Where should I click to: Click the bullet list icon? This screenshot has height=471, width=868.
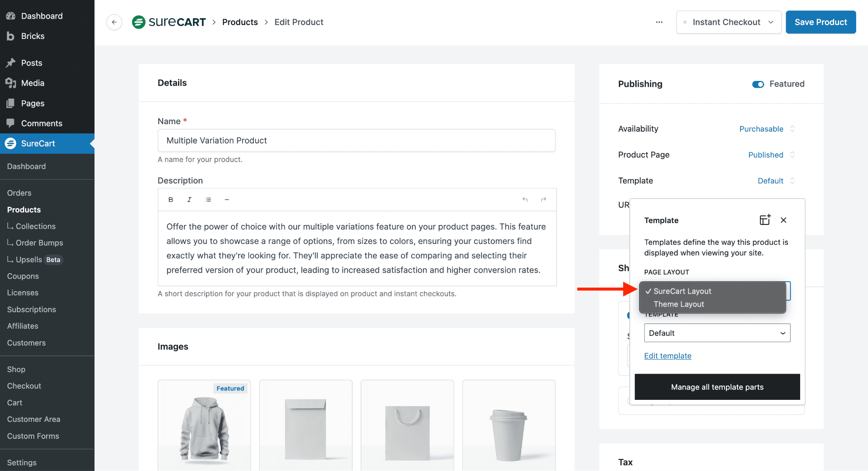coord(208,199)
